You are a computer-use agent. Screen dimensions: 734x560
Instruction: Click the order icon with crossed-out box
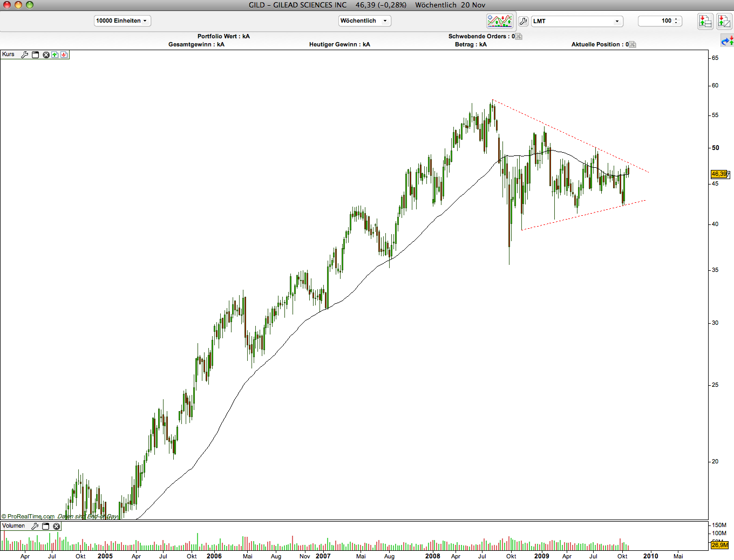[724, 21]
